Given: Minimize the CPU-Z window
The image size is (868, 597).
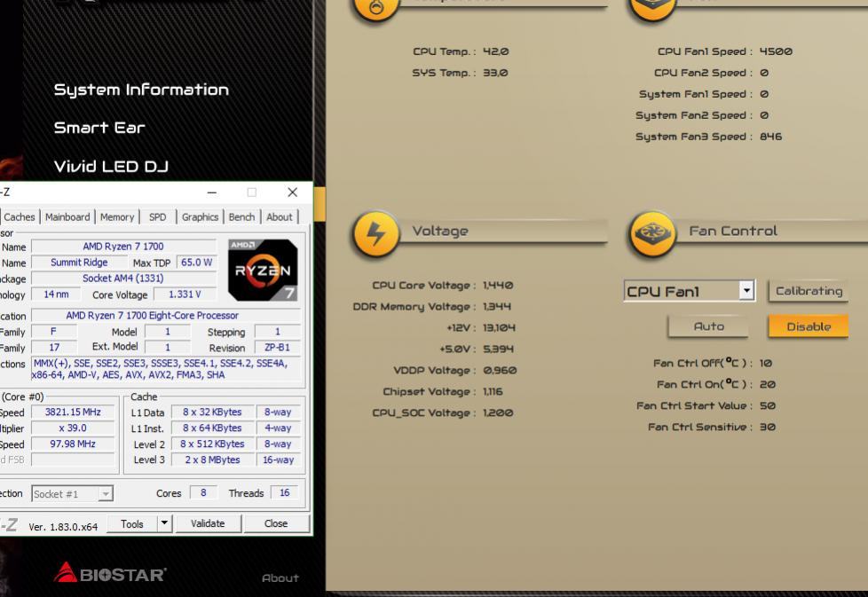Looking at the screenshot, I should 211,192.
